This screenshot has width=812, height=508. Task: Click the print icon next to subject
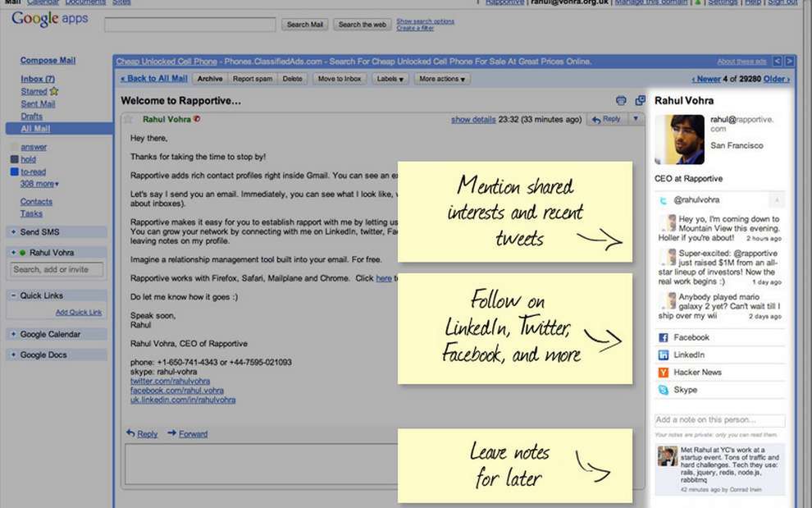(621, 101)
